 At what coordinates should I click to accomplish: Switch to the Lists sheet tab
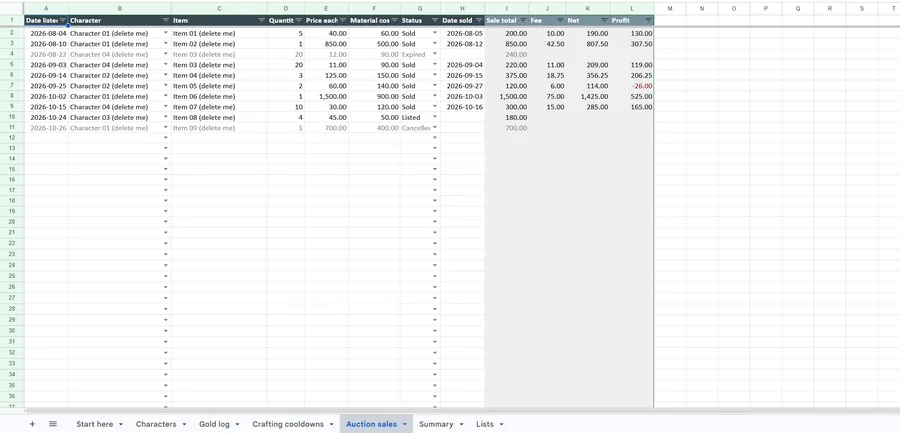(485, 424)
